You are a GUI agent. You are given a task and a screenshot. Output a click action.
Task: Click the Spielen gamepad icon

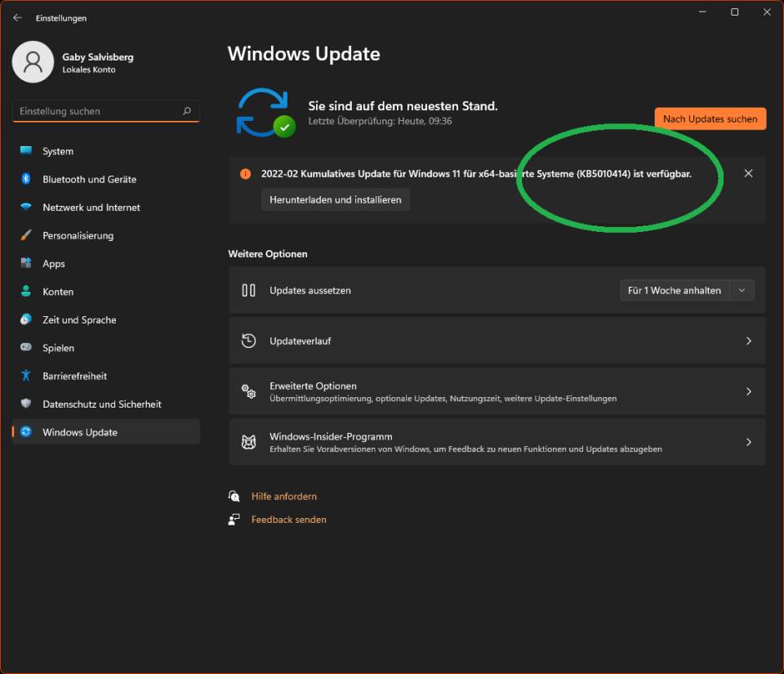(26, 347)
